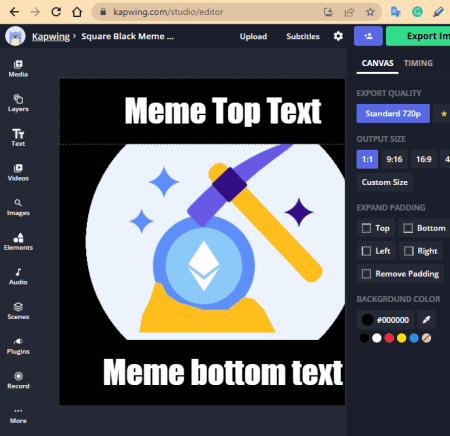The width and height of the screenshot is (450, 436).
Task: Select Meme Top Text on canvas
Action: click(x=223, y=111)
